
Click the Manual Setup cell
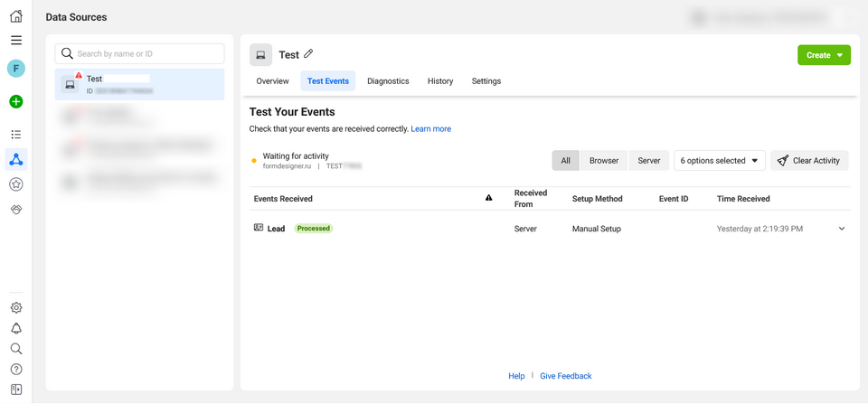[596, 229]
